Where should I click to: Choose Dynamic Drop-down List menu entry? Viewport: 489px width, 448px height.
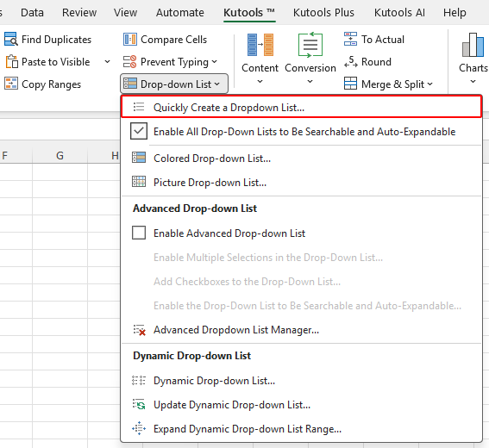(x=301, y=381)
